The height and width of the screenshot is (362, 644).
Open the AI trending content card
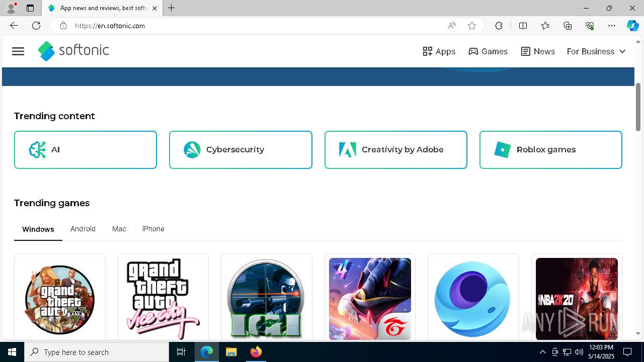click(x=86, y=150)
